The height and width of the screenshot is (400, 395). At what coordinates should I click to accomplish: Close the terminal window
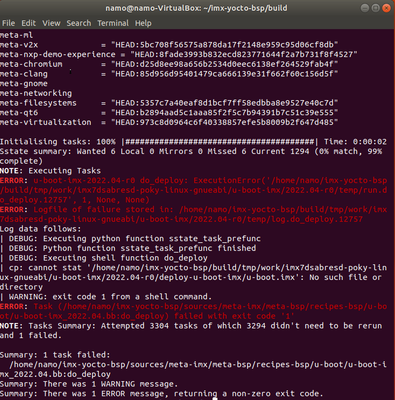(386, 8)
